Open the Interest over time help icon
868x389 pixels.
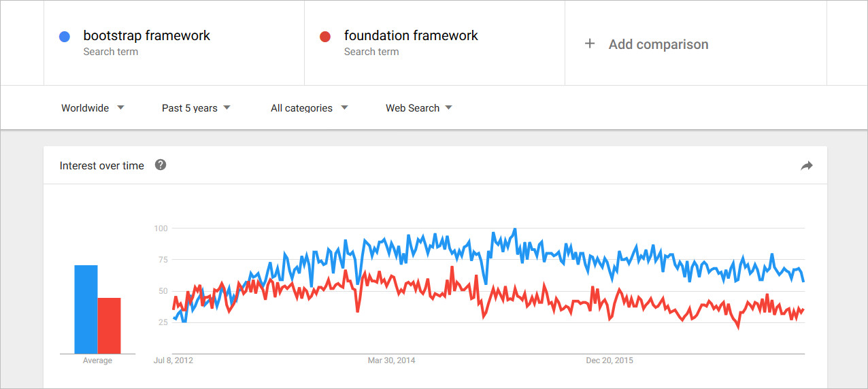coord(161,165)
